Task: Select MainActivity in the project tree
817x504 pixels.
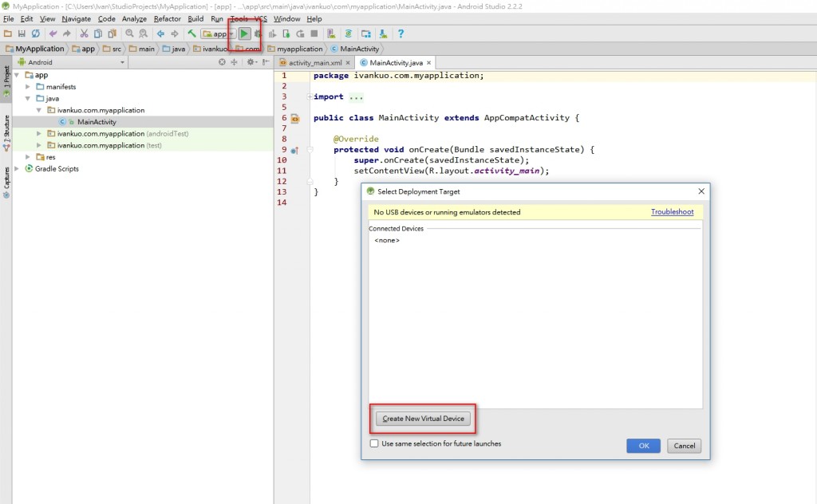Action: [97, 122]
